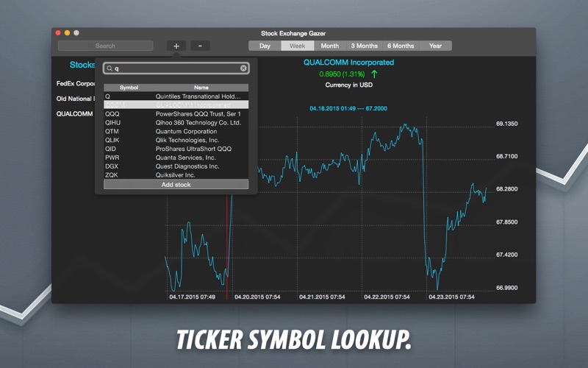Screen dimensions: 588x368
Task: Click the 68.7100 price axis label
Action: tap(506, 156)
